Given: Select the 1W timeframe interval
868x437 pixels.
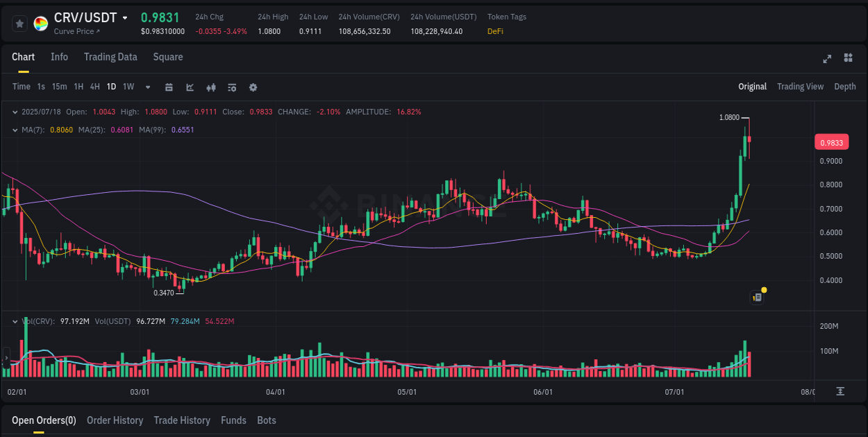Looking at the screenshot, I should pos(128,87).
